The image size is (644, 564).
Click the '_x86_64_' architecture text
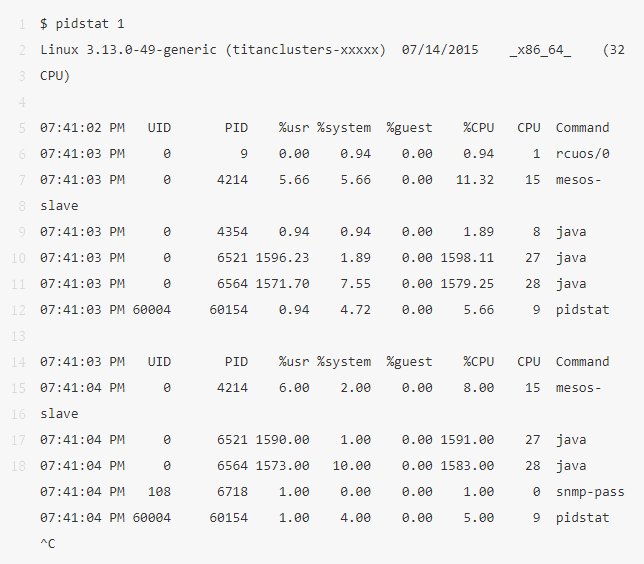540,49
